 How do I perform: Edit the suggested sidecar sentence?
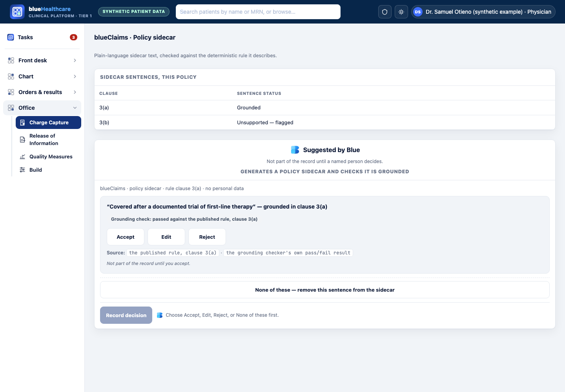tap(166, 237)
